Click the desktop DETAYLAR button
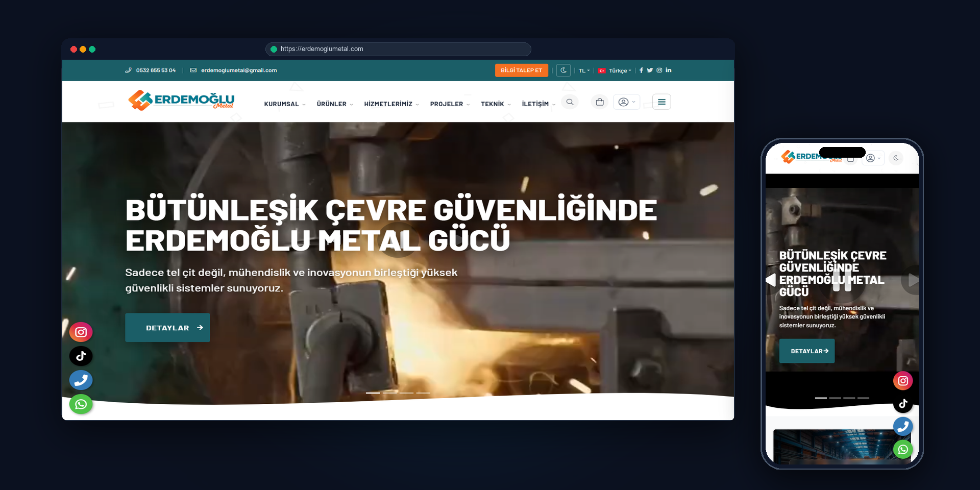The image size is (980, 490). (167, 328)
